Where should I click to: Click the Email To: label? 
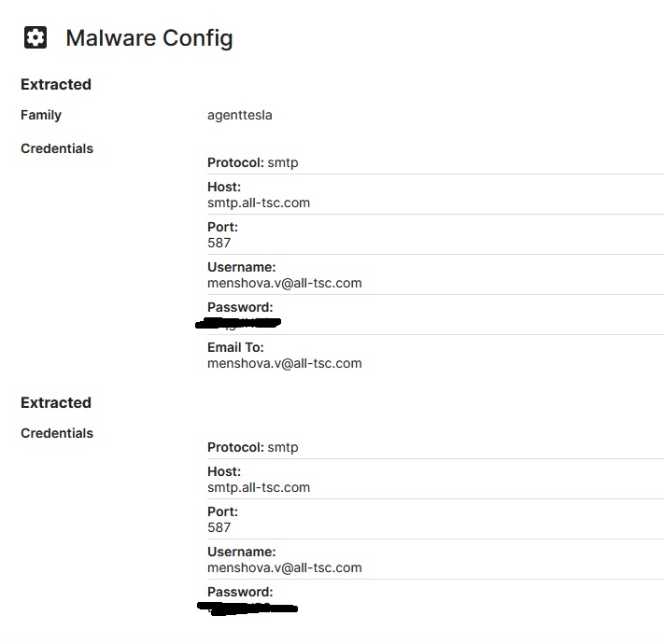(x=235, y=347)
